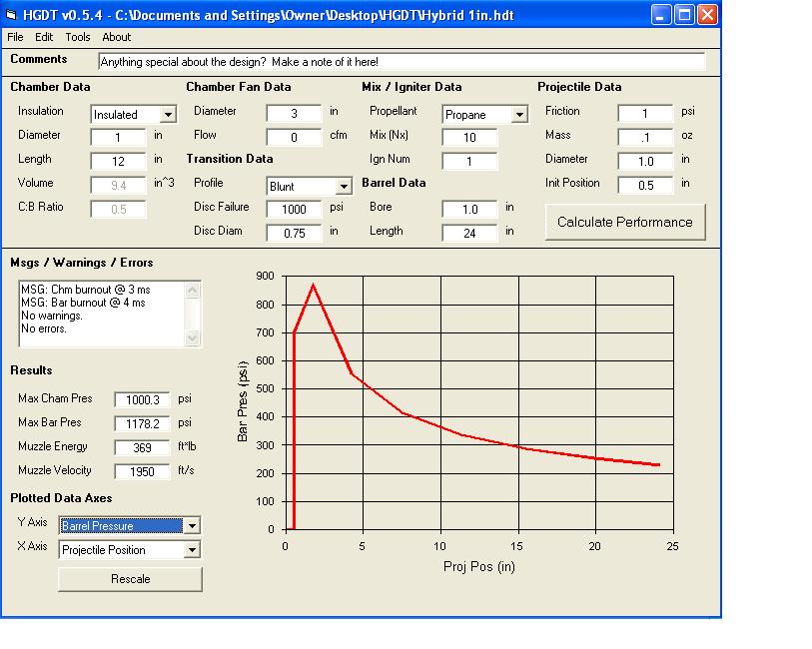Open the About menu
Viewport: 812px width, 649px height.
(117, 37)
